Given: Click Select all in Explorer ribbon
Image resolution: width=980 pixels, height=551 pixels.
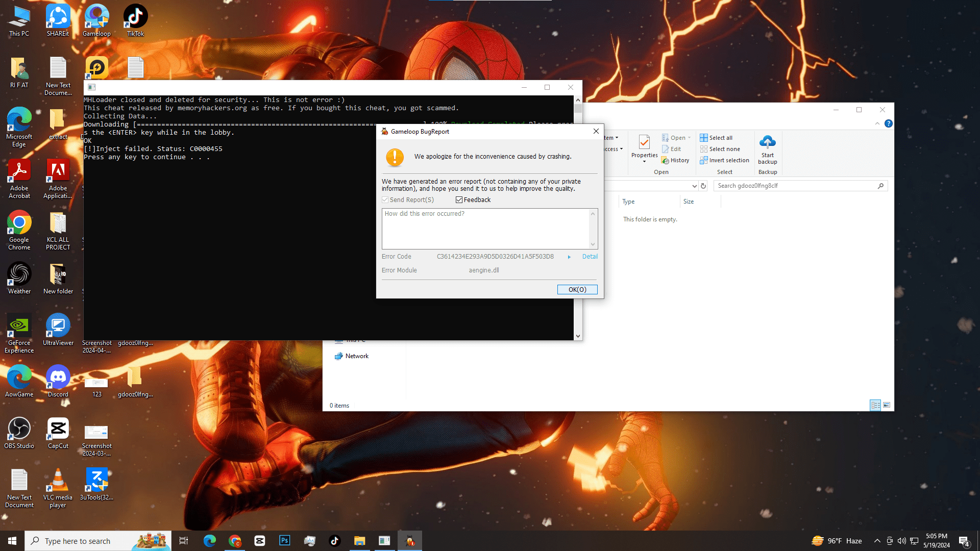Looking at the screenshot, I should [x=716, y=138].
